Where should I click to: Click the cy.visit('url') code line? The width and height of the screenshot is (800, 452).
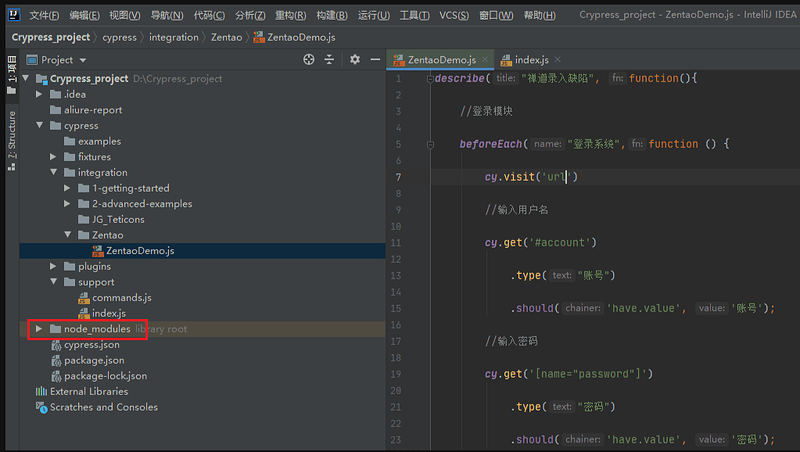(531, 177)
